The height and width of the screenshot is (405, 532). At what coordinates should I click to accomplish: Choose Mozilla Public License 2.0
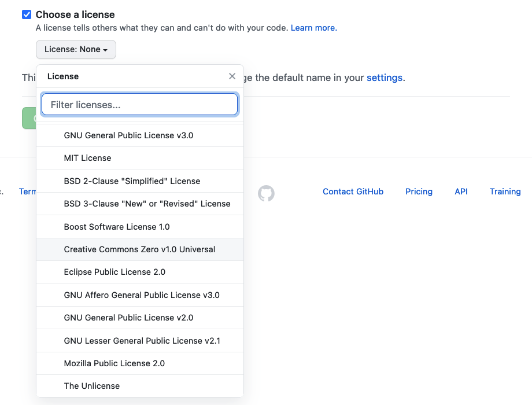point(140,363)
